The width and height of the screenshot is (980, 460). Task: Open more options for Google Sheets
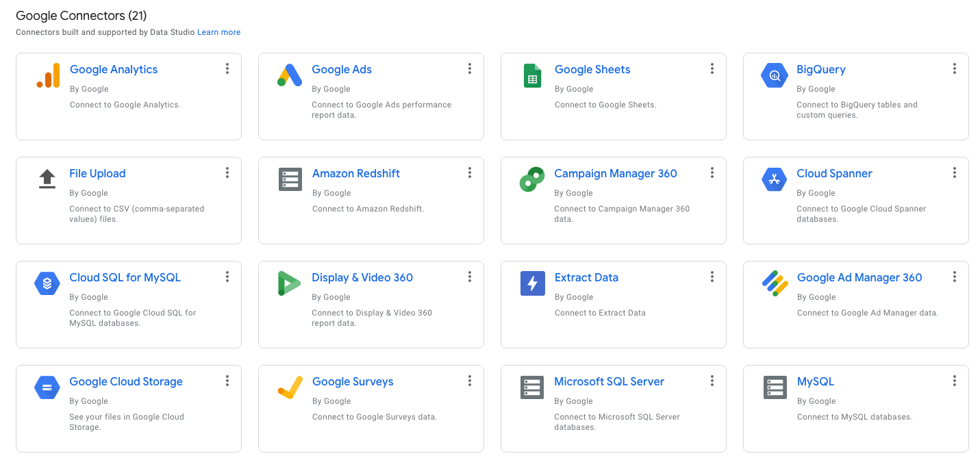pos(712,68)
